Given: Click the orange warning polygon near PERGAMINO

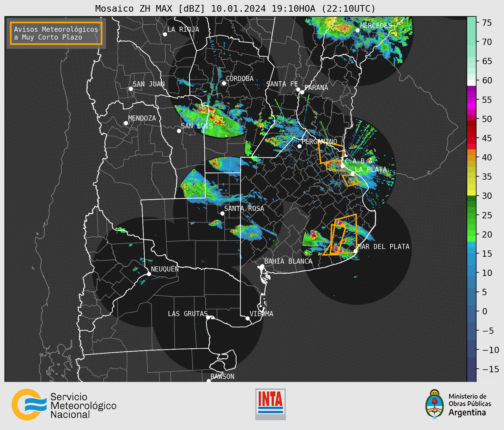Looking at the screenshot, I should click(331, 153).
